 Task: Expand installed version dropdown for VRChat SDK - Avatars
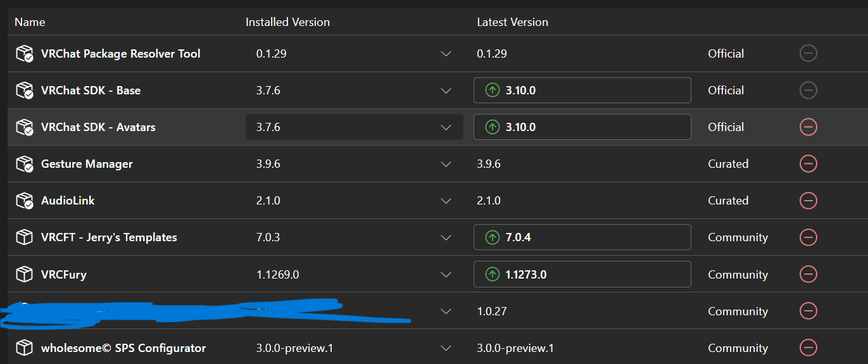446,127
